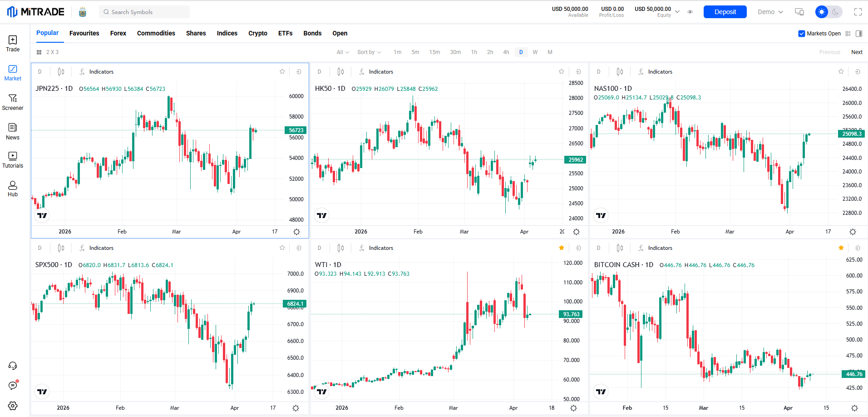Viewport: 868px width, 417px height.
Task: Switch to the Commodities tab
Action: [x=156, y=33]
